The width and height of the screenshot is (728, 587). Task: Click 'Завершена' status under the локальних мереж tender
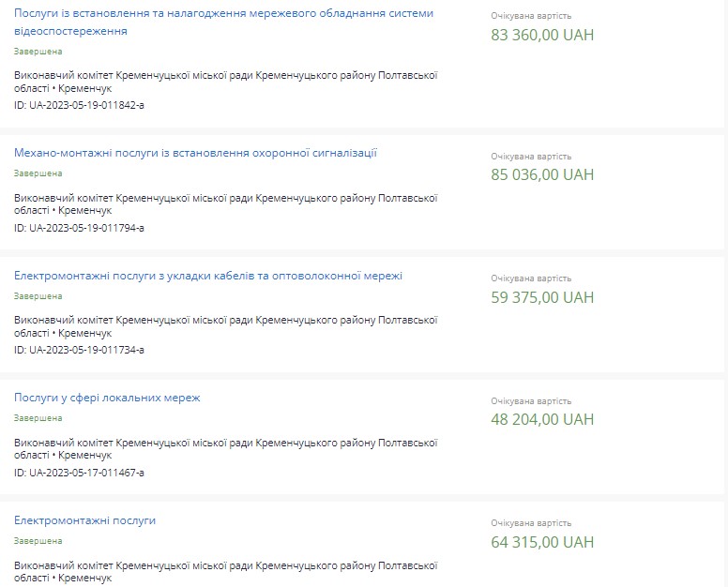pos(38,418)
